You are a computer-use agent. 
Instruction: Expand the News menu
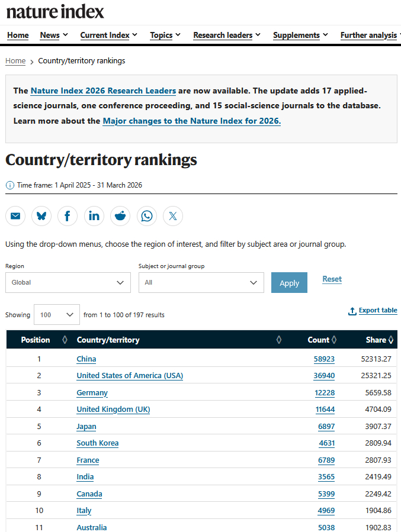(54, 35)
